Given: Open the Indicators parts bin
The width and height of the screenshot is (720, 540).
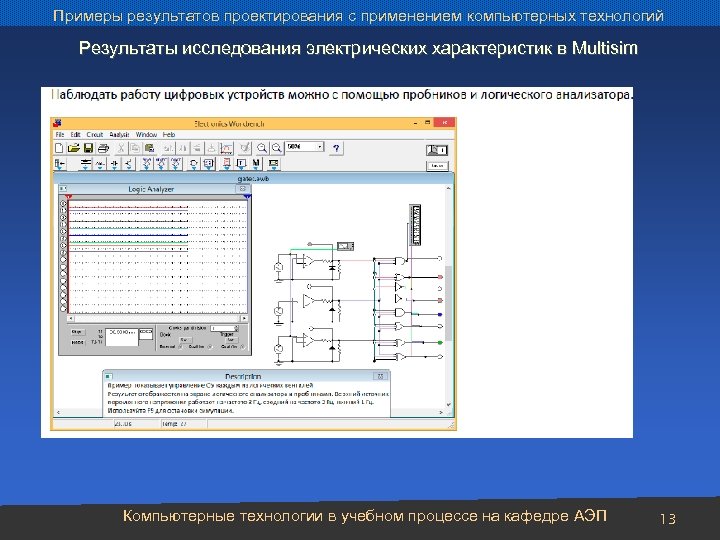Looking at the screenshot, I should [x=226, y=163].
